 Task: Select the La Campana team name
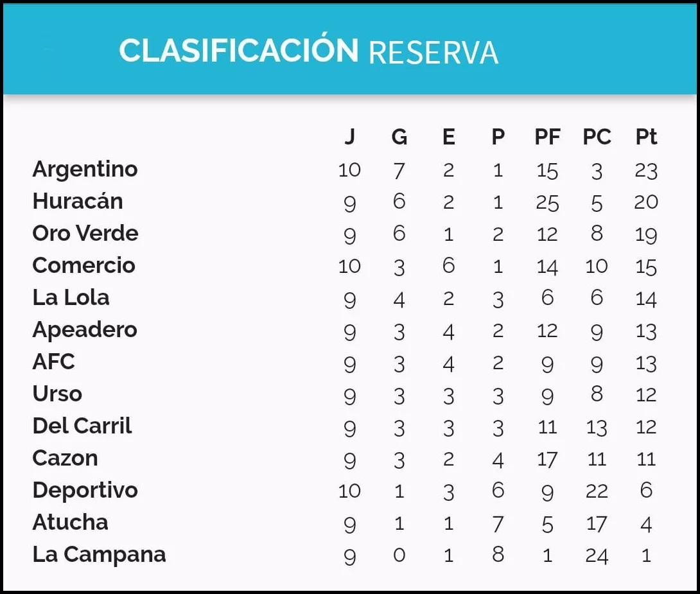pos(99,554)
